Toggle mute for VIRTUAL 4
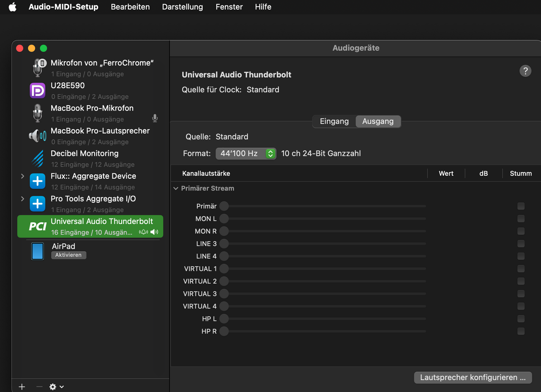This screenshot has width=541, height=392. point(521,306)
